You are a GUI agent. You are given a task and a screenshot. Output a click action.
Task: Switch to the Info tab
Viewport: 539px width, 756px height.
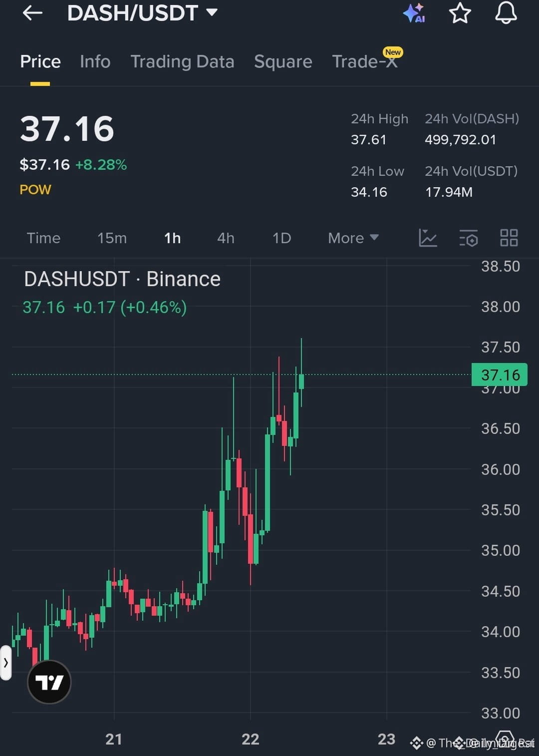(95, 61)
